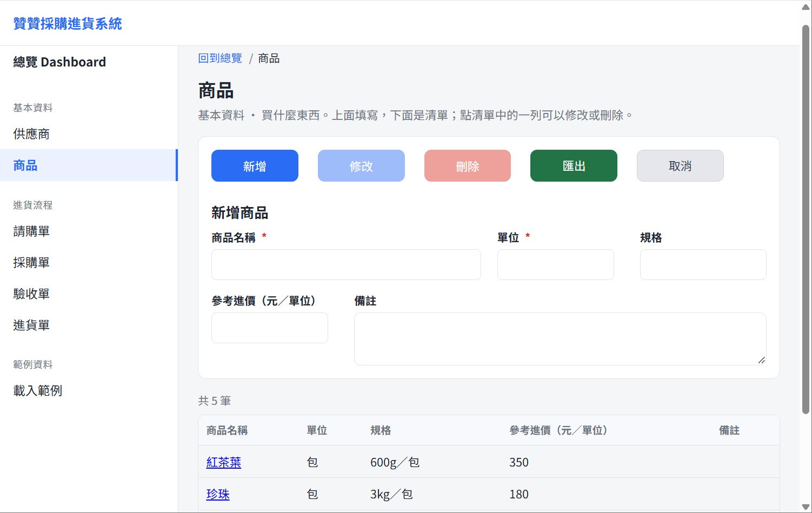The height and width of the screenshot is (513, 812).
Task: Click the 商品名稱 table column header
Action: (227, 430)
